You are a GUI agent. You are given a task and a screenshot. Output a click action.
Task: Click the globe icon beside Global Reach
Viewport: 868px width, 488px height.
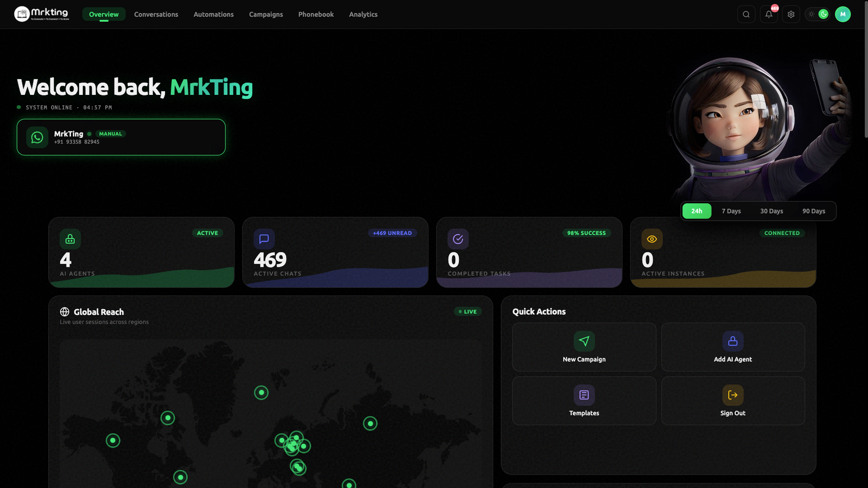65,312
